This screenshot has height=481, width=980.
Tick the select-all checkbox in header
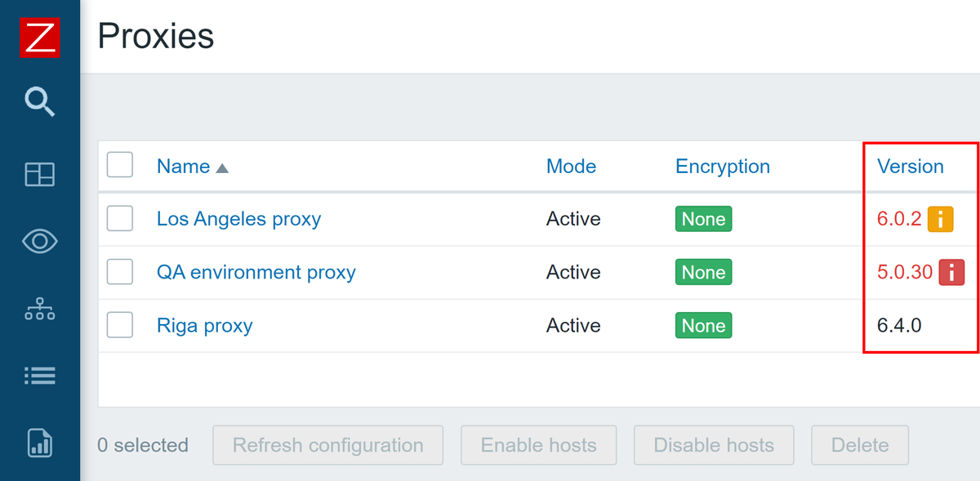point(120,165)
